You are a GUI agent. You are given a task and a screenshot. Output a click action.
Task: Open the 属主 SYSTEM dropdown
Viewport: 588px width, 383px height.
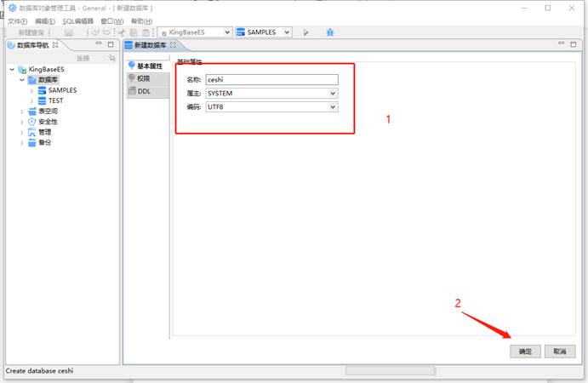click(x=271, y=93)
